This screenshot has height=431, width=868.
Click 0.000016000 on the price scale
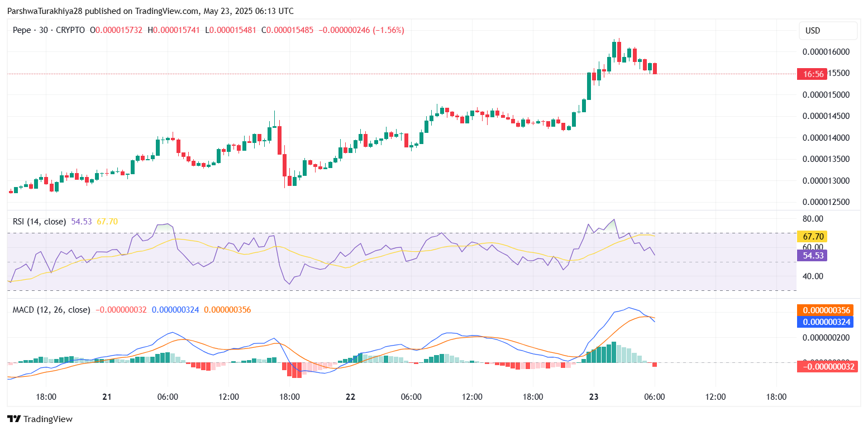click(x=826, y=52)
